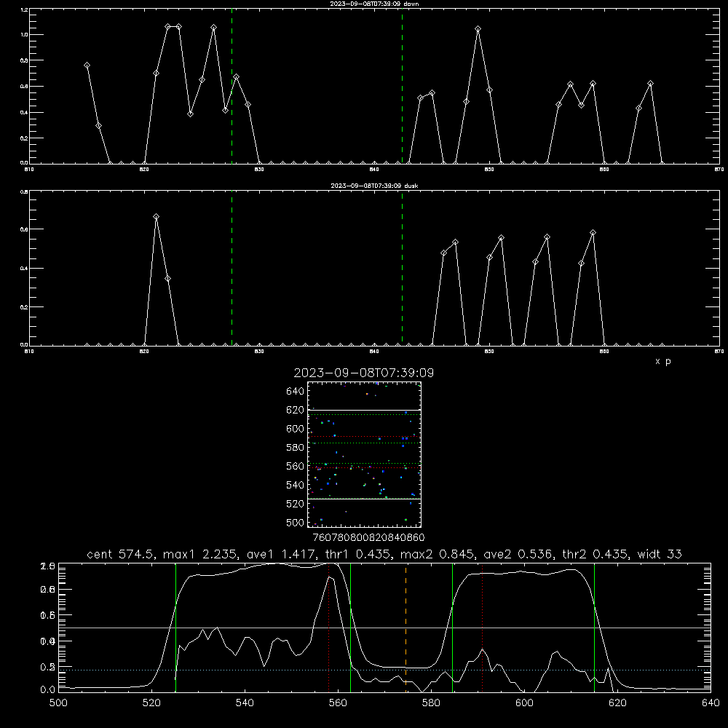Click white horizontal line at 620 in scatter image
Image resolution: width=728 pixels, height=728 pixels.
tap(364, 411)
